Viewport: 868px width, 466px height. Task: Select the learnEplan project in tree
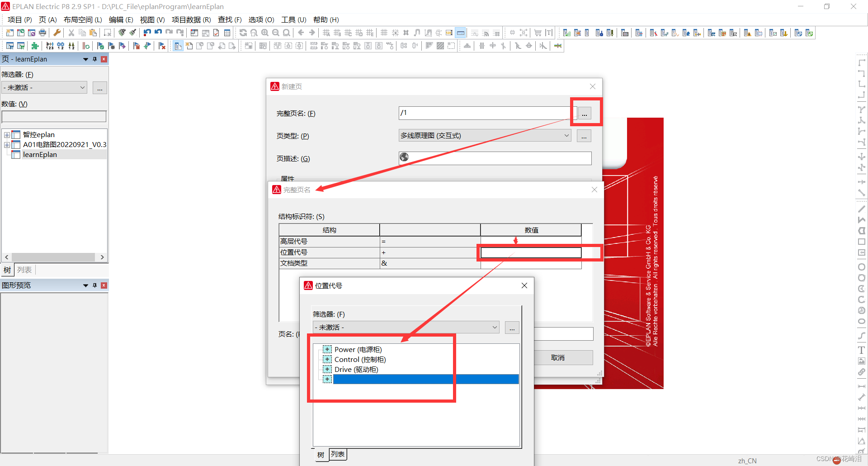[40, 155]
